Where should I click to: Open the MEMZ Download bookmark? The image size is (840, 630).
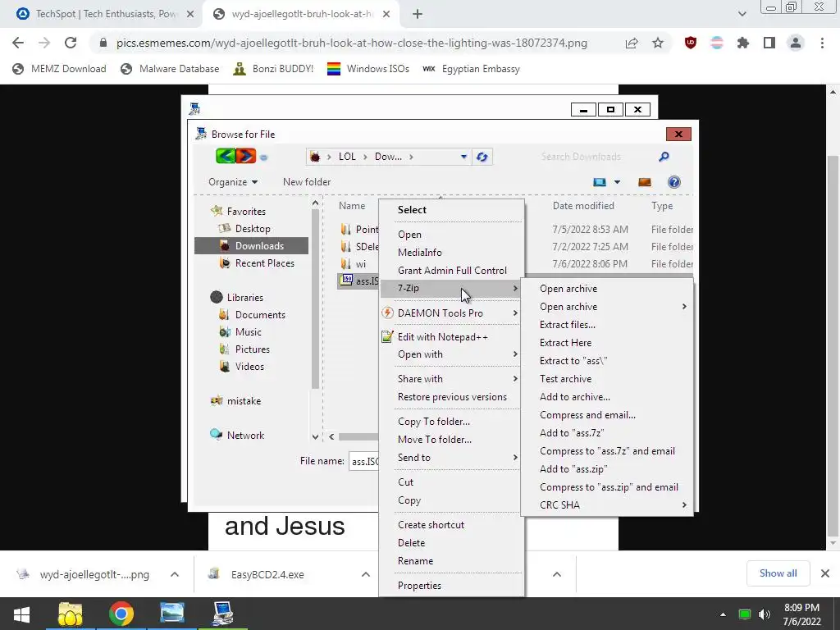(x=59, y=69)
